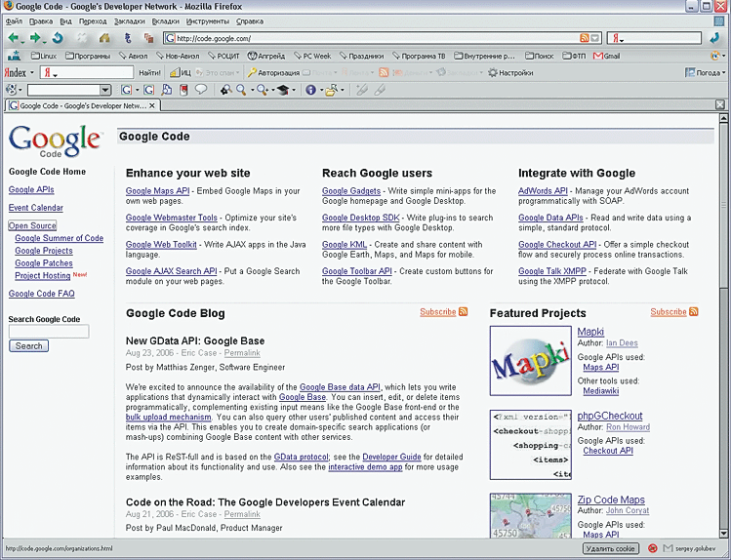Open the Zip Code Maps project link
This screenshot has height=560, width=731.
coord(611,500)
